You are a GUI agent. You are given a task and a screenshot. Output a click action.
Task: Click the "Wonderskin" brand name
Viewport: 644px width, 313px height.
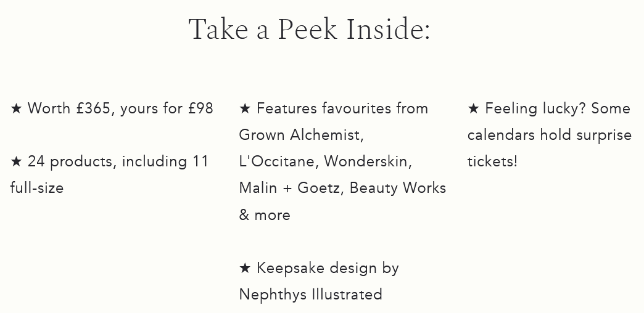click(366, 161)
